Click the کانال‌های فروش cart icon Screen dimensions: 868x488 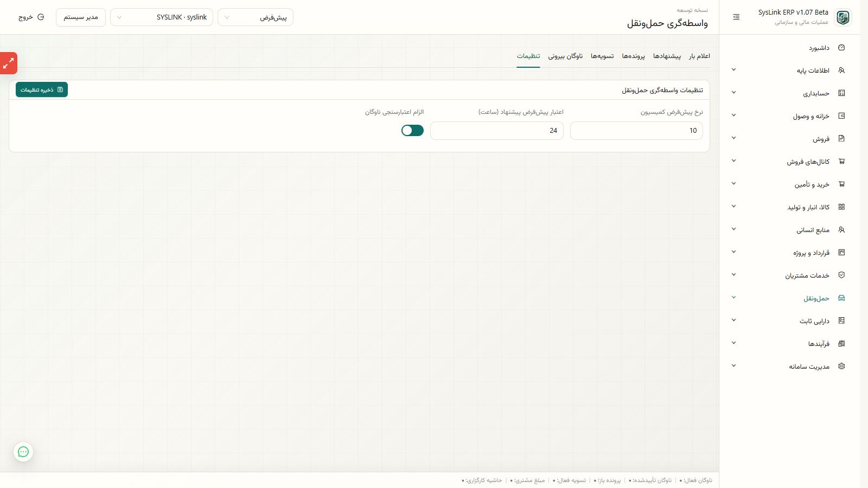[x=841, y=162]
